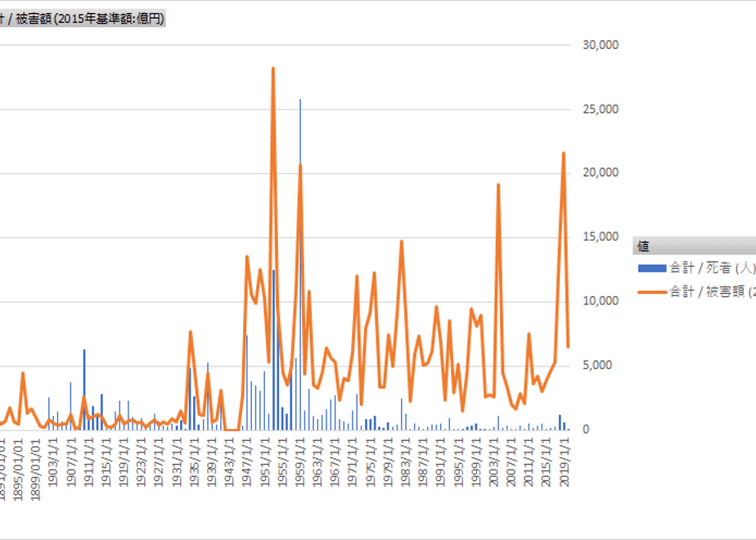Select the blue bar near 1910
This screenshot has width=756, height=540.
point(84,389)
